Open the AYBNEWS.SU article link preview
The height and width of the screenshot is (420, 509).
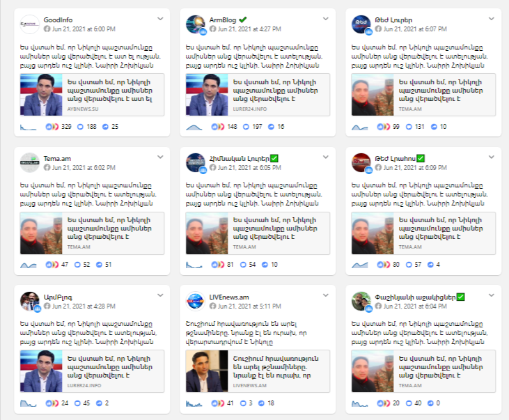[x=92, y=95]
